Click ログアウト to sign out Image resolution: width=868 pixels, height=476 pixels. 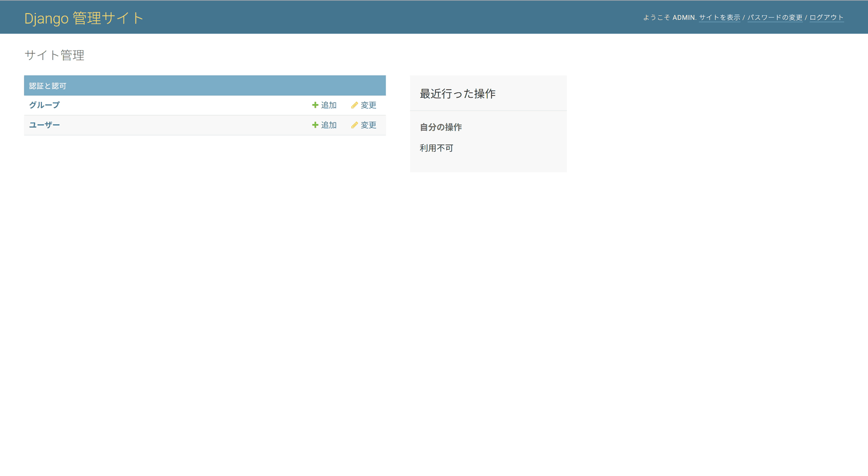826,18
